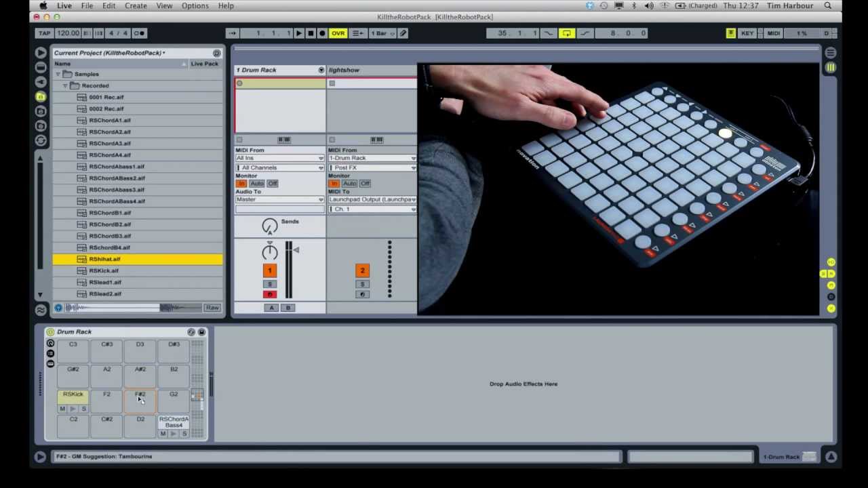Switch to Arrangement view icon
The image size is (868, 488).
coord(831,52)
